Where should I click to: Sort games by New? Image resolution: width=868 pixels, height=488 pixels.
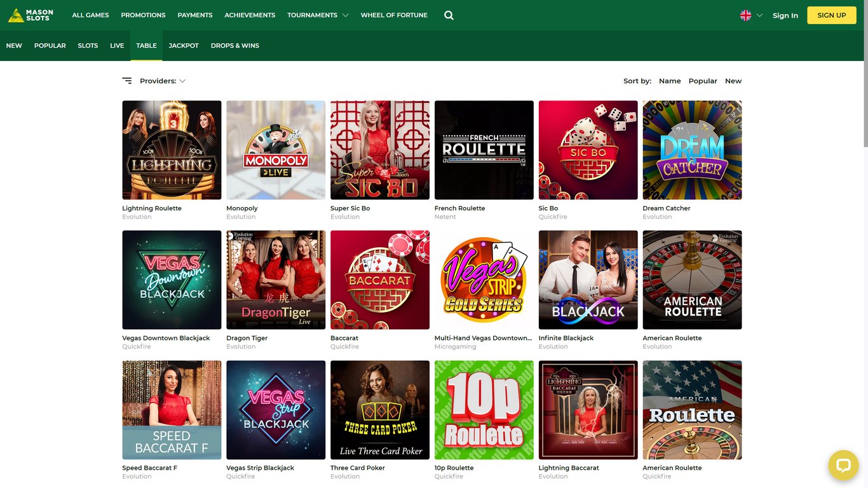point(733,81)
